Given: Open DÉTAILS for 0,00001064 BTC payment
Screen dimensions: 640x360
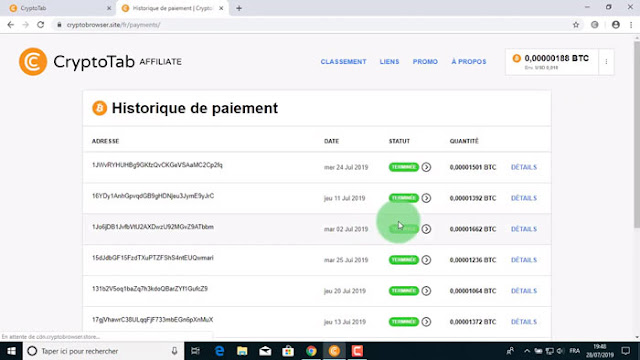Looking at the screenshot, I should point(524,291).
